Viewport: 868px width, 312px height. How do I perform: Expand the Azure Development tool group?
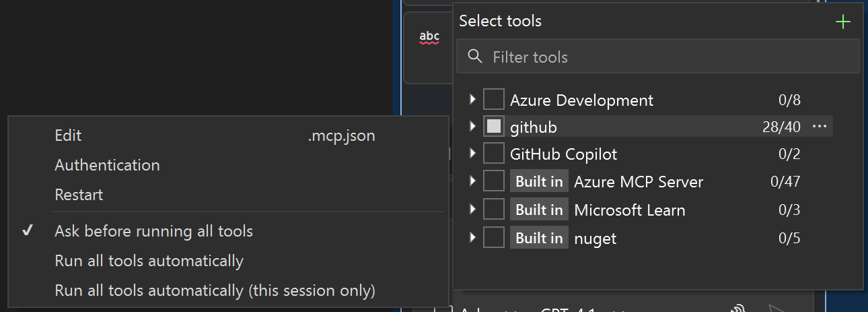[x=472, y=100]
